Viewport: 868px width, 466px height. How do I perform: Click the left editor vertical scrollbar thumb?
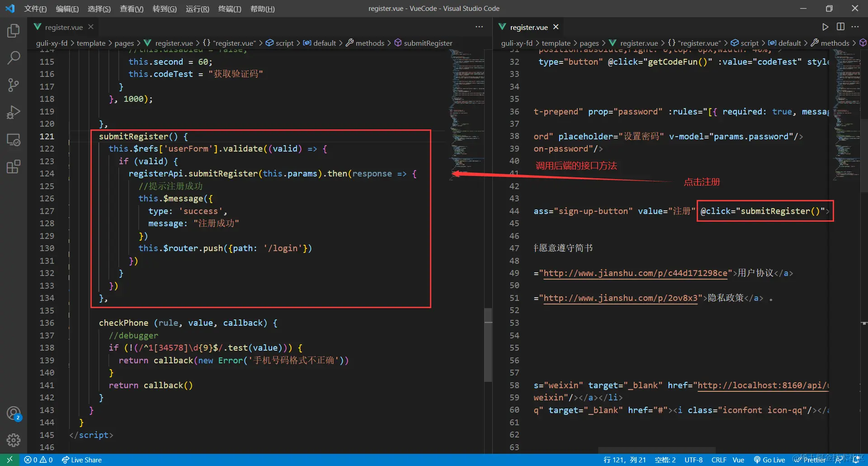click(488, 345)
